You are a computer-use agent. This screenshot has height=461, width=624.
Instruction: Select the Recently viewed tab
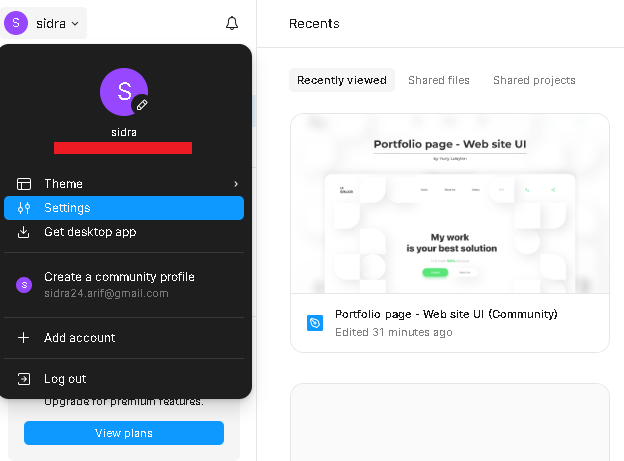point(341,80)
